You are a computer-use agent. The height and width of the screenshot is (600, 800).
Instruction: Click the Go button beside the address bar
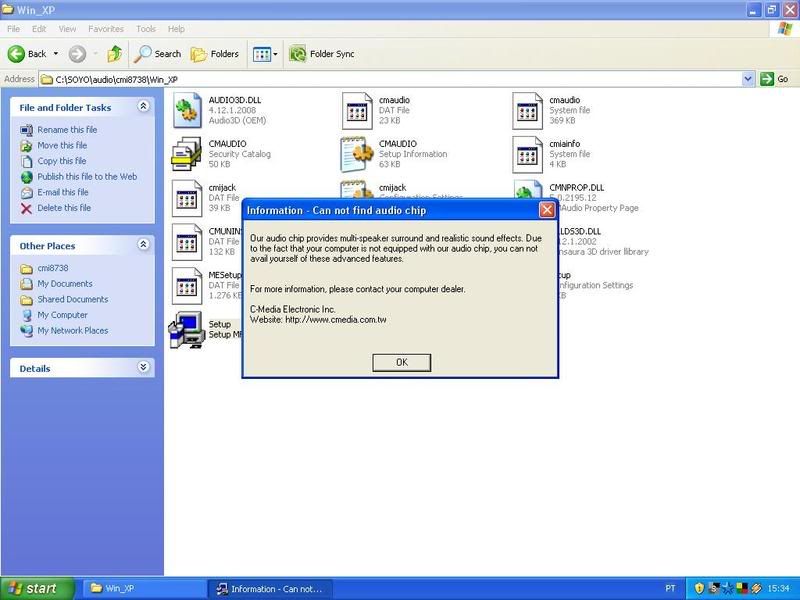point(774,79)
